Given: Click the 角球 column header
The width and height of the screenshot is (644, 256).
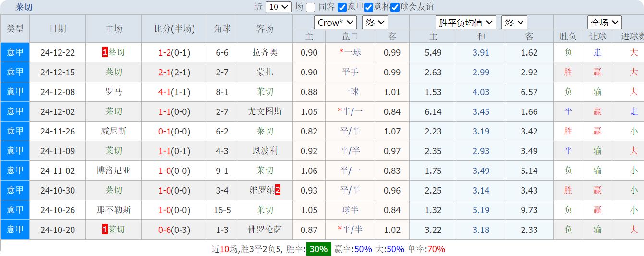Looking at the screenshot, I should 222,29.
